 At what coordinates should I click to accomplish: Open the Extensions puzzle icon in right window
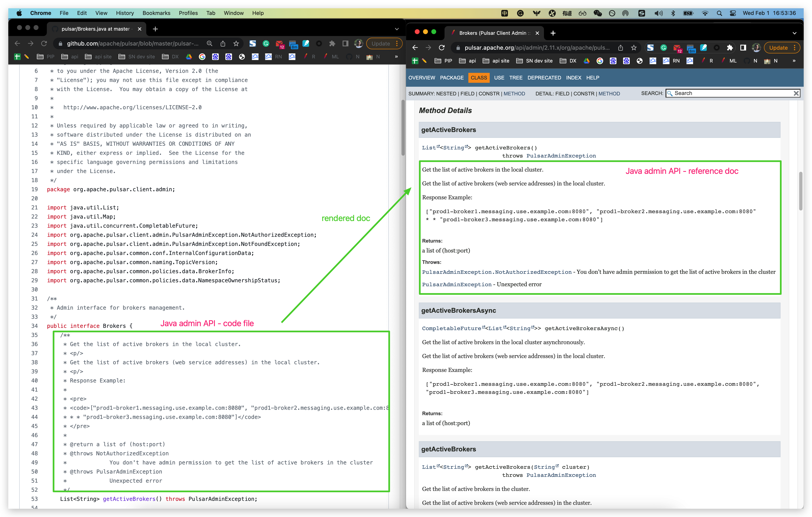click(x=730, y=48)
